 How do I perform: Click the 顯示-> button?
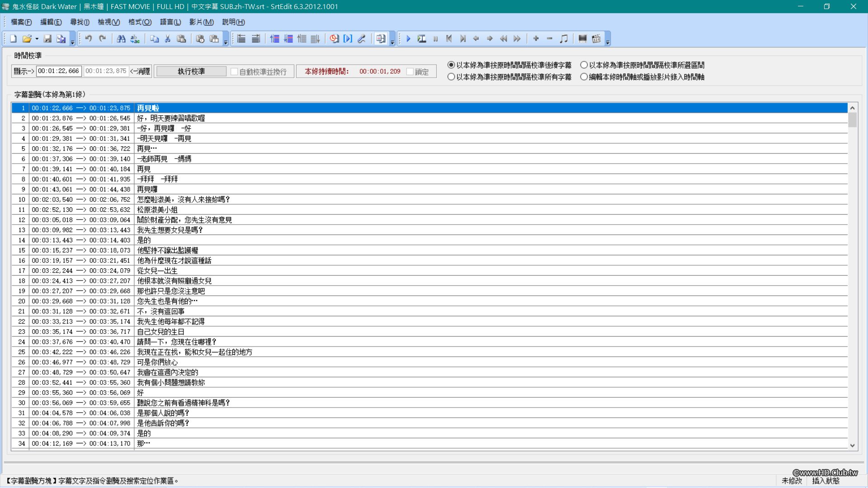coord(24,71)
